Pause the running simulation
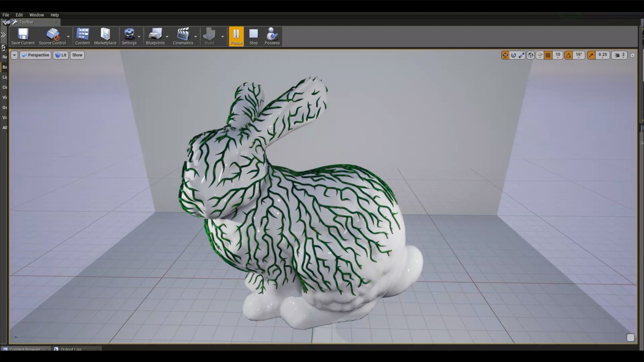 pyautogui.click(x=236, y=34)
